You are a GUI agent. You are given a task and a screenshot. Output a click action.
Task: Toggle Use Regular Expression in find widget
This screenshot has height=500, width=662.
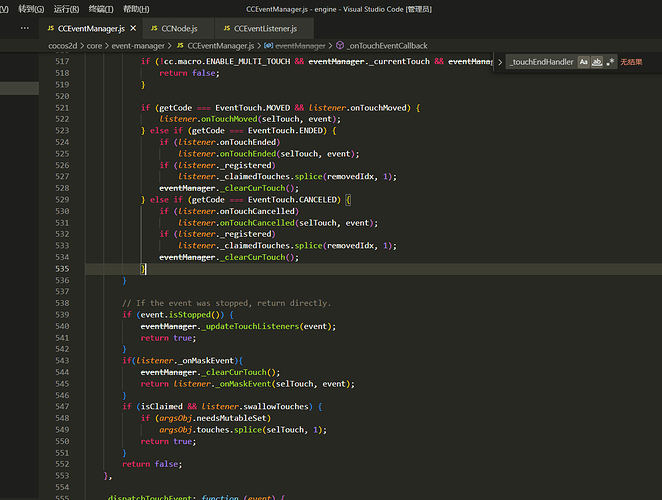pyautogui.click(x=611, y=62)
